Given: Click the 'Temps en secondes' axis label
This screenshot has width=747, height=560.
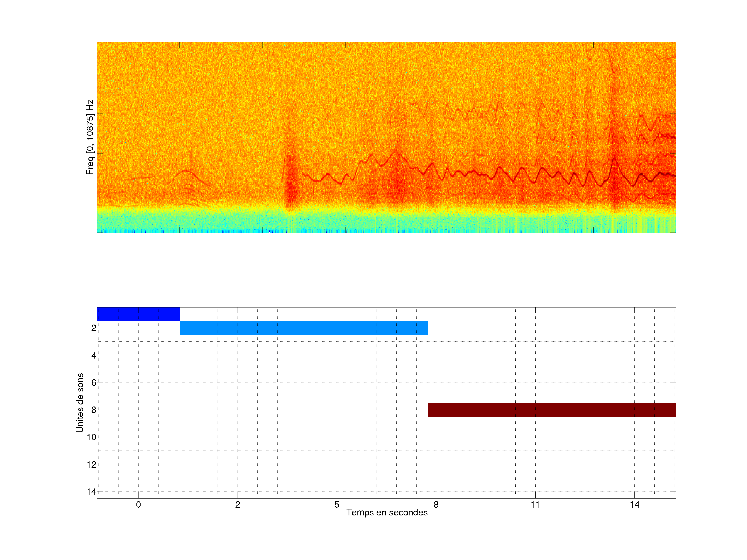Looking at the screenshot, I should 387,512.
